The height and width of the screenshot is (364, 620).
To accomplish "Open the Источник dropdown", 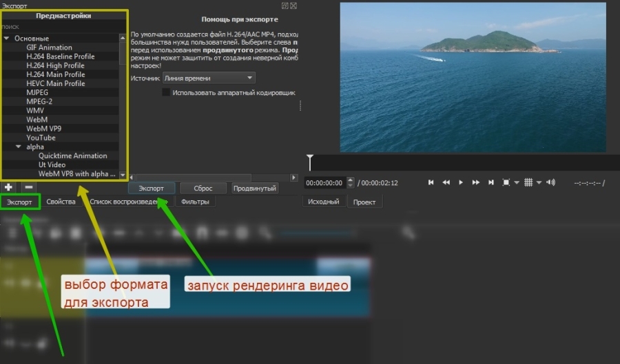I will pyautogui.click(x=209, y=78).
